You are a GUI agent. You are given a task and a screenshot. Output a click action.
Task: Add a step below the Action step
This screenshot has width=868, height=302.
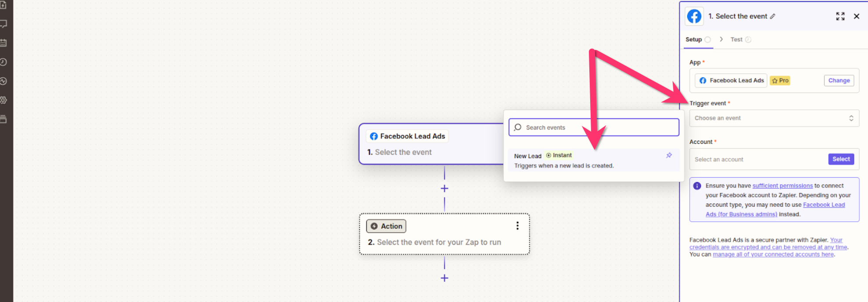pos(444,278)
